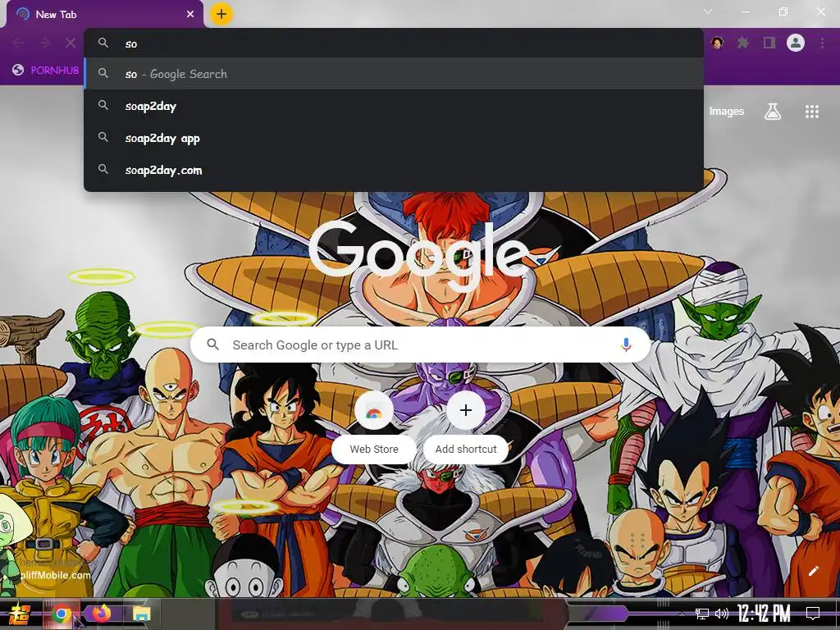The image size is (840, 630).
Task: Go back with the back arrow
Action: pos(18,43)
